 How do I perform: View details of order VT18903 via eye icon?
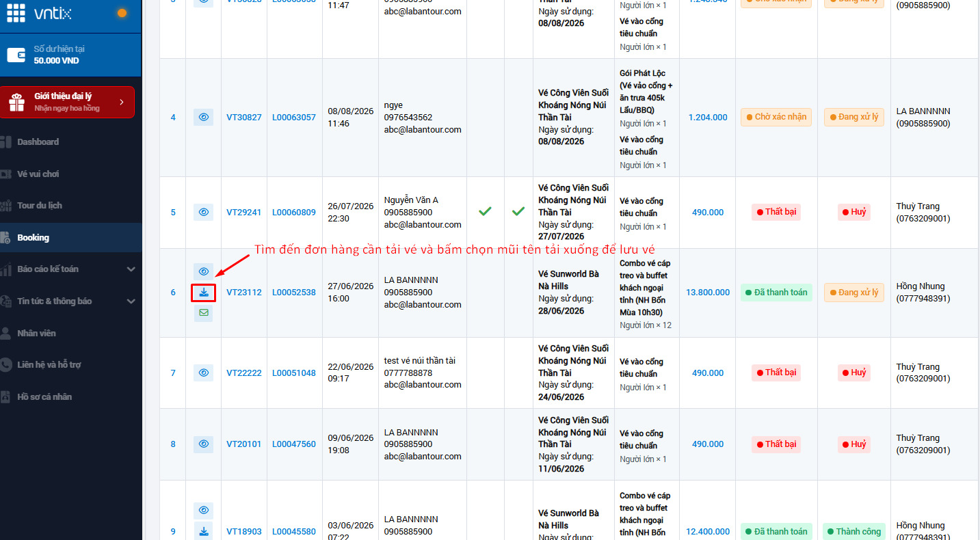coord(203,510)
